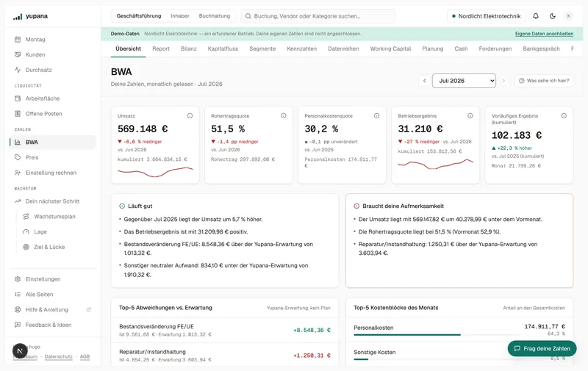Viewport: 588px width, 371px height.
Task: Select the Planung tab
Action: pyautogui.click(x=433, y=48)
